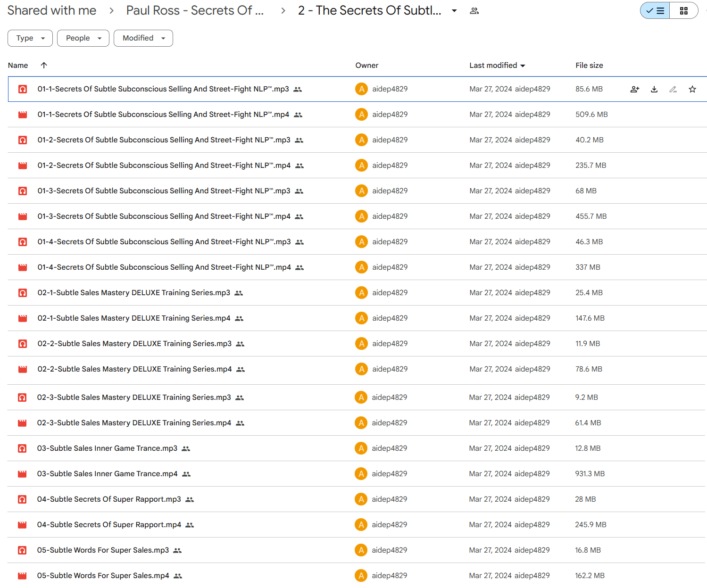The width and height of the screenshot is (707, 588).
Task: Click audio icon of 01-3 mp3 file
Action: tap(23, 191)
